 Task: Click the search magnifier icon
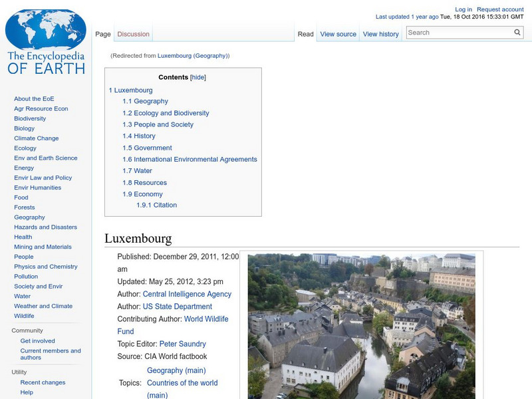(517, 31)
